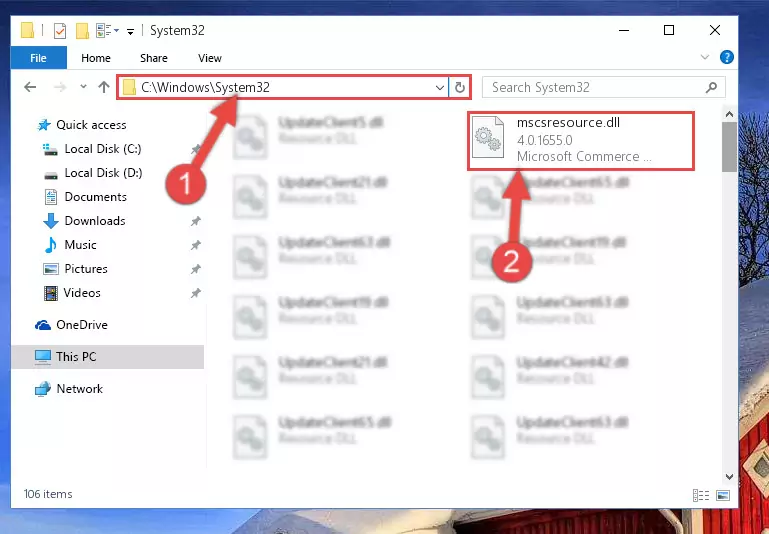Viewport: 769px width, 534px height.
Task: Switch to the Home ribbon tab
Action: pyautogui.click(x=96, y=58)
